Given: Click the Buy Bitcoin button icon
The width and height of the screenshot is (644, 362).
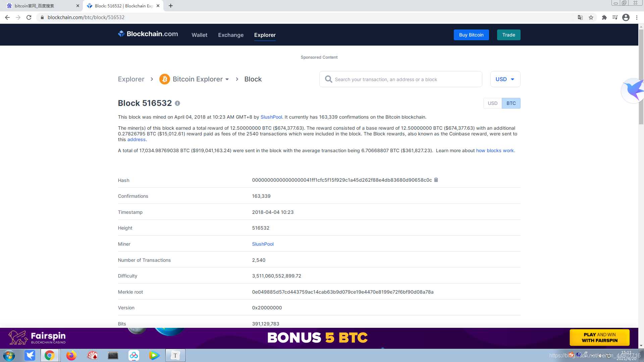Looking at the screenshot, I should 471,35.
